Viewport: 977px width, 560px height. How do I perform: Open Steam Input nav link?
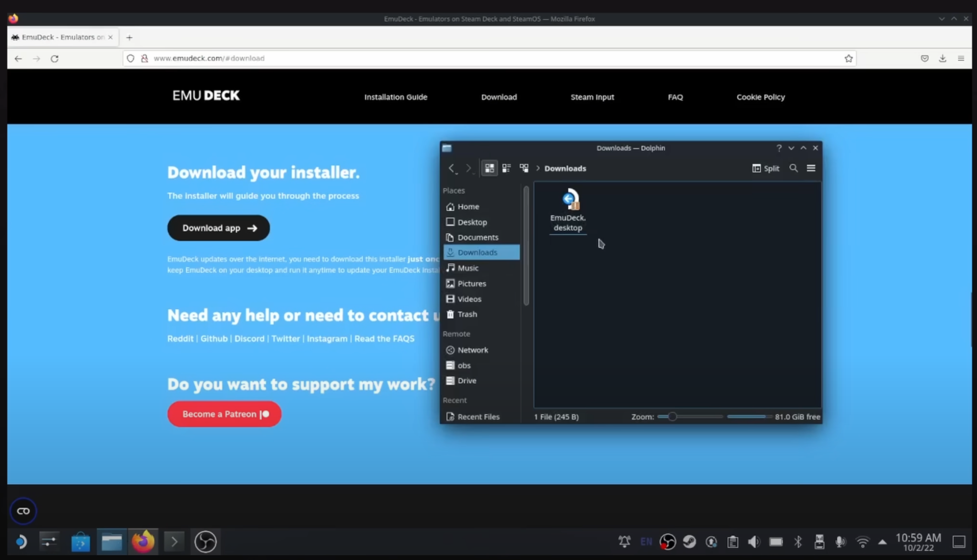point(592,97)
